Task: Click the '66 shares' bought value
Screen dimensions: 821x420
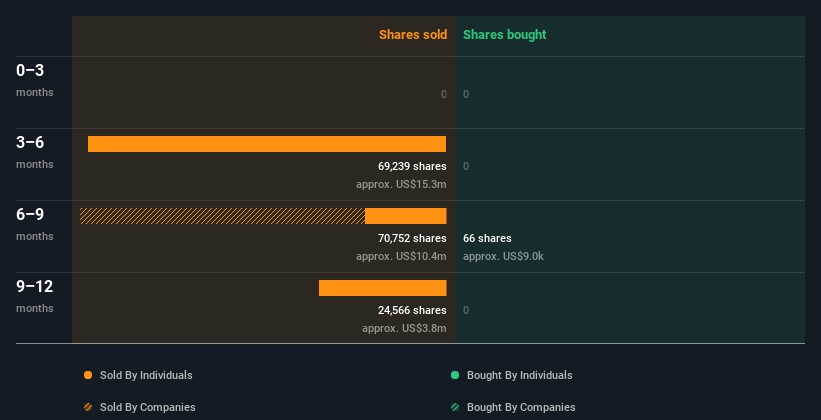Action: [487, 239]
